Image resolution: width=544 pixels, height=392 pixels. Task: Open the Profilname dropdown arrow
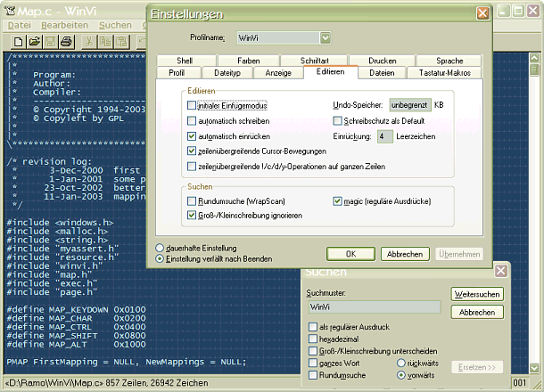coord(326,37)
